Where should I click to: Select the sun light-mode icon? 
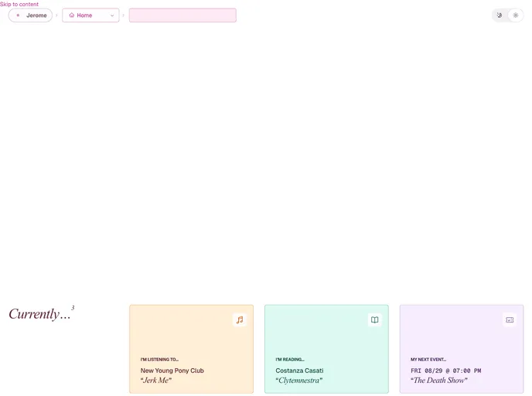[515, 15]
